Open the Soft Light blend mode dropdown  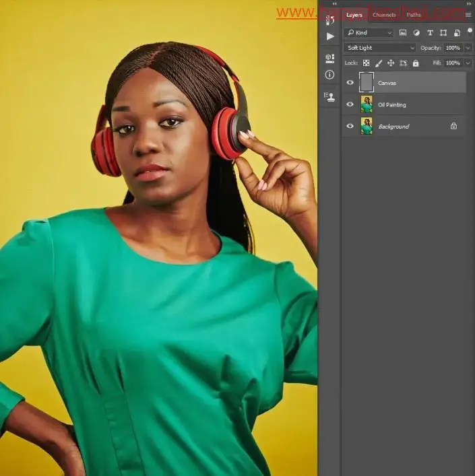click(x=379, y=48)
